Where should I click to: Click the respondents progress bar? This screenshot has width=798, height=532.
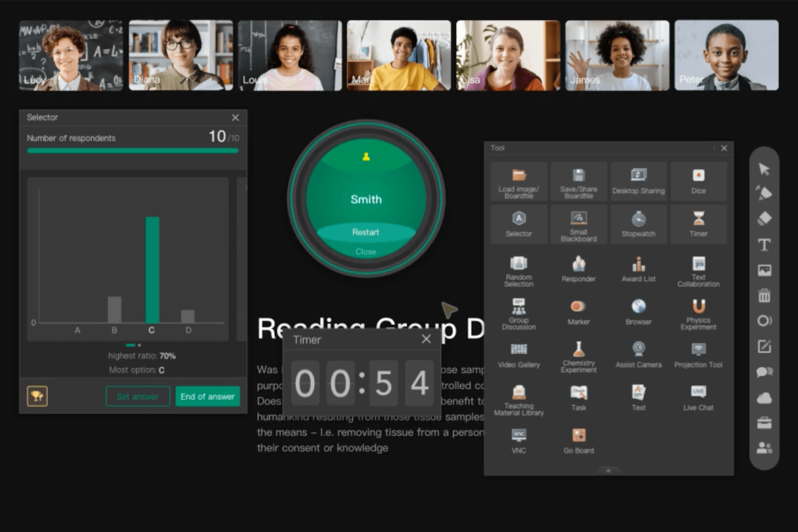132,151
